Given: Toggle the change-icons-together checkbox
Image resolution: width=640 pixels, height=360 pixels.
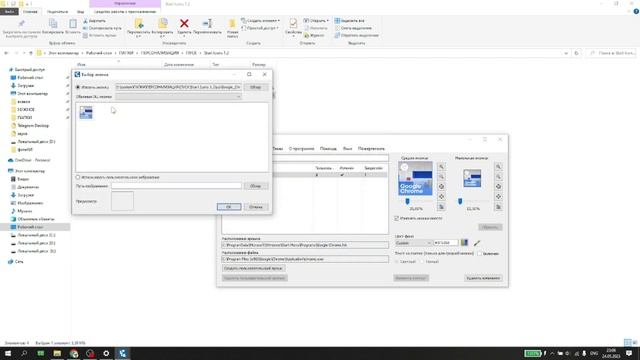Looking at the screenshot, I should tap(396, 218).
